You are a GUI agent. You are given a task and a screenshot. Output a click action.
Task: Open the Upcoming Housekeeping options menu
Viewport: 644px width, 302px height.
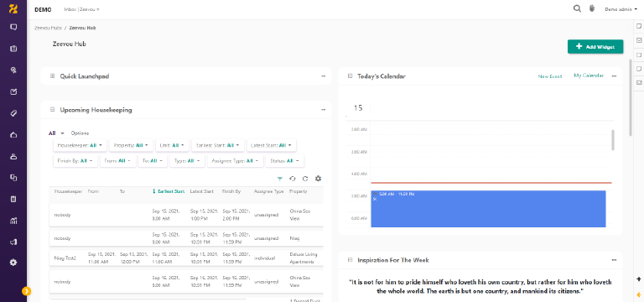point(323,110)
